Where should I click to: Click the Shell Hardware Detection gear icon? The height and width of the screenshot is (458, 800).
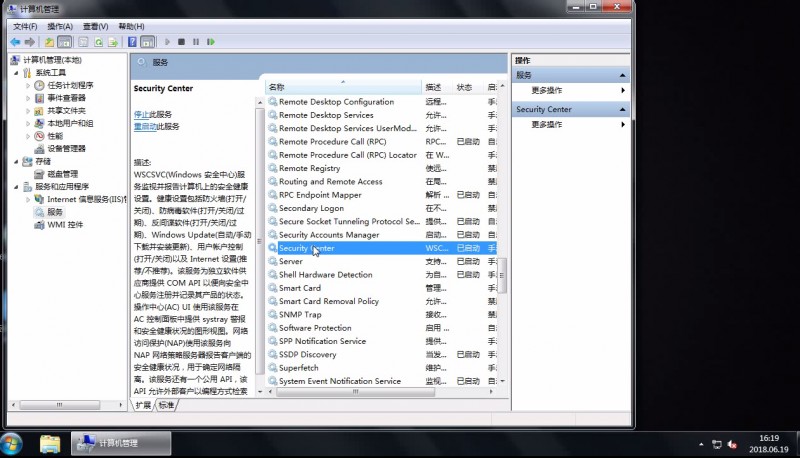[273, 274]
